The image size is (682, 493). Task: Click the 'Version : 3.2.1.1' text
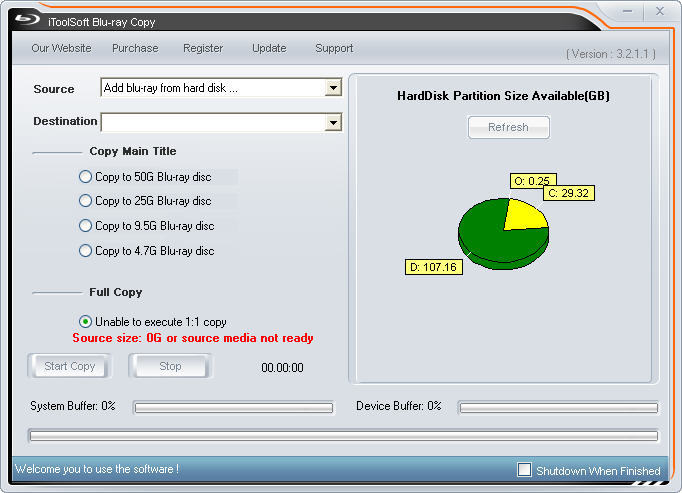[x=611, y=54]
